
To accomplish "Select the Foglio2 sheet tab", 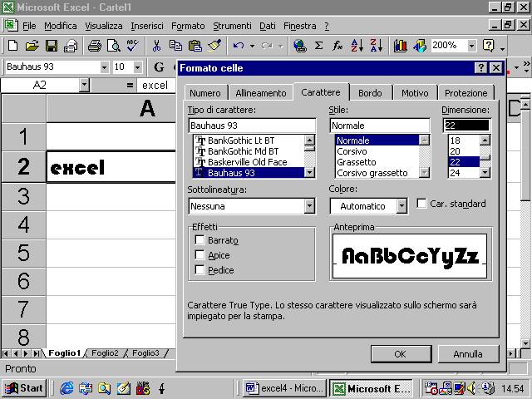I will (105, 353).
